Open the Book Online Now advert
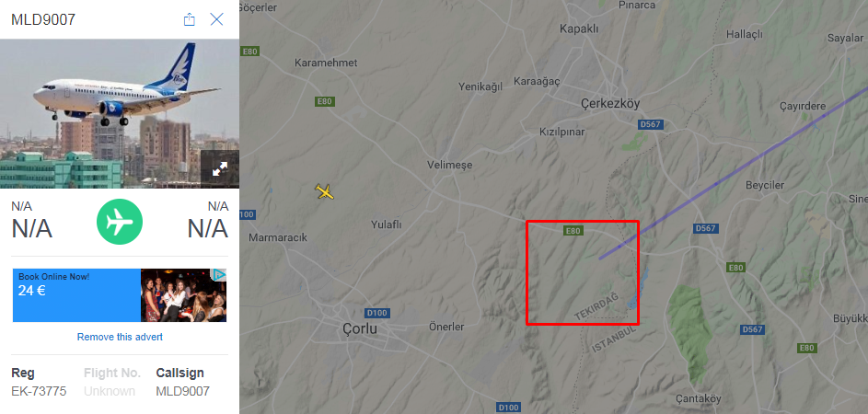Screen dimensions: 868x414 click(76, 295)
